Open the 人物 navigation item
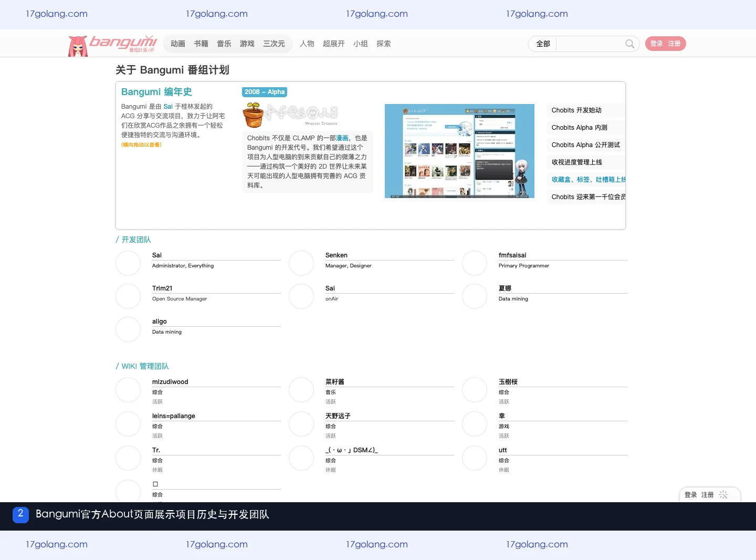 click(307, 44)
